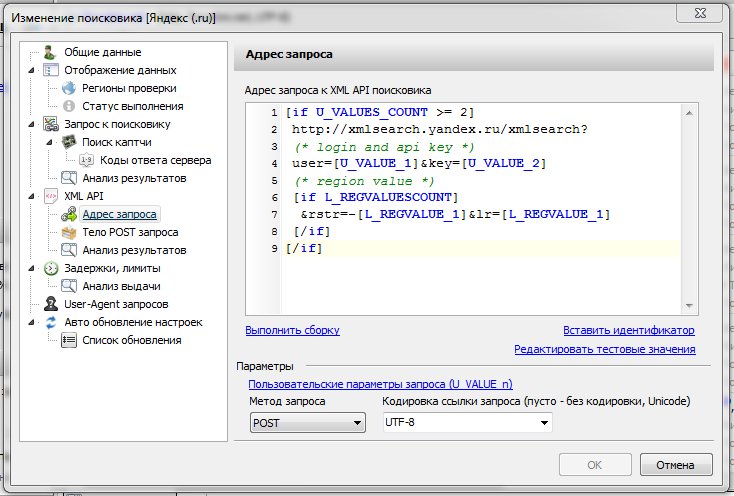Click the User-Agent запросов spy icon
Viewport: 734px width, 496px height.
coord(51,304)
